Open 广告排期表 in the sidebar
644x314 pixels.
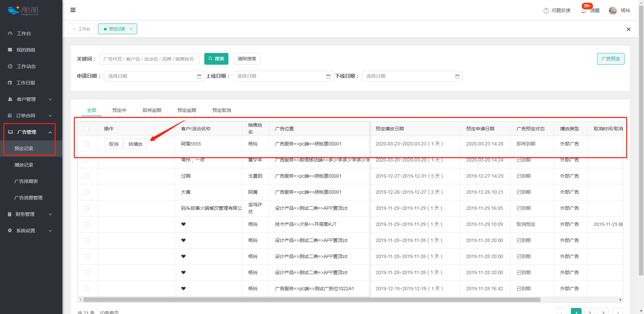pyautogui.click(x=26, y=181)
